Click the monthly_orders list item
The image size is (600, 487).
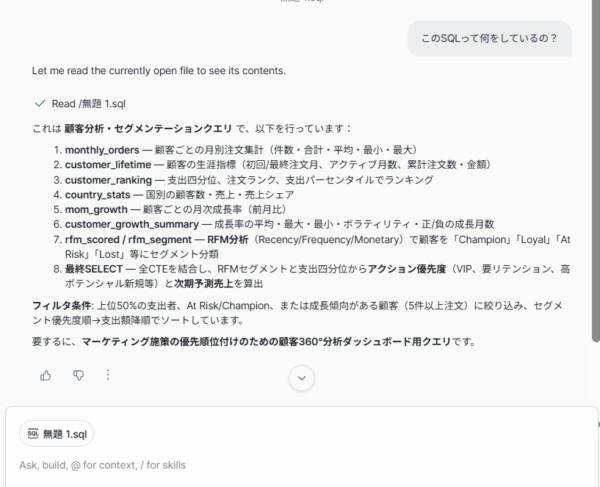pos(241,150)
